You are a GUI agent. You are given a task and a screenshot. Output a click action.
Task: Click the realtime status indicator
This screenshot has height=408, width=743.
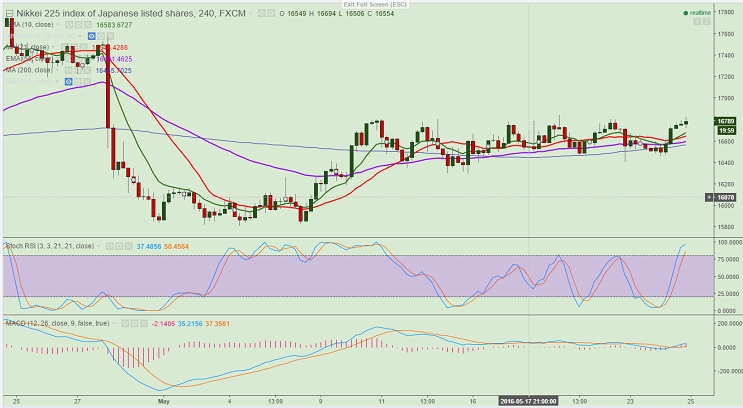(x=697, y=13)
